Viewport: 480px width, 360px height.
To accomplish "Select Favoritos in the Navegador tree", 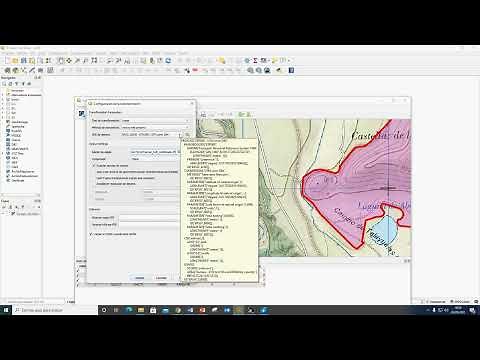I will click(x=15, y=90).
